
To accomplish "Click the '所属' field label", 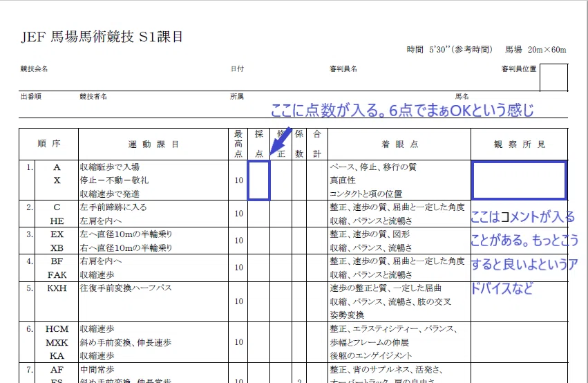I will click(237, 96).
